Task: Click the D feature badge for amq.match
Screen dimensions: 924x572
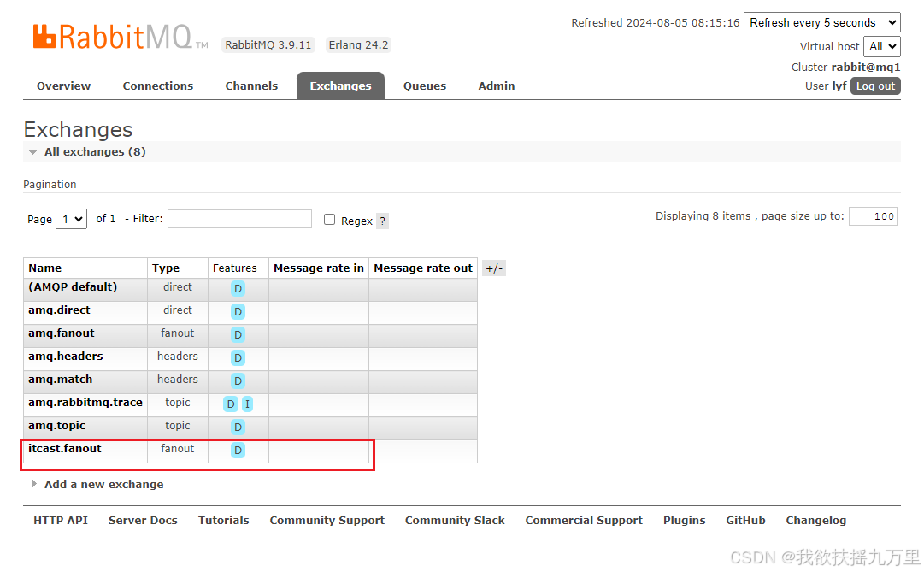Action: coord(238,381)
